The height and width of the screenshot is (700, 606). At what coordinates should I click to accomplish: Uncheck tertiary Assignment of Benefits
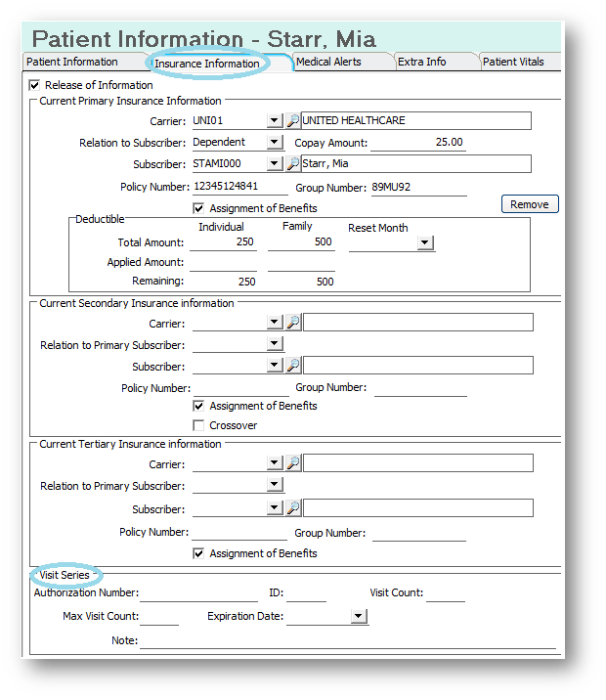click(198, 553)
